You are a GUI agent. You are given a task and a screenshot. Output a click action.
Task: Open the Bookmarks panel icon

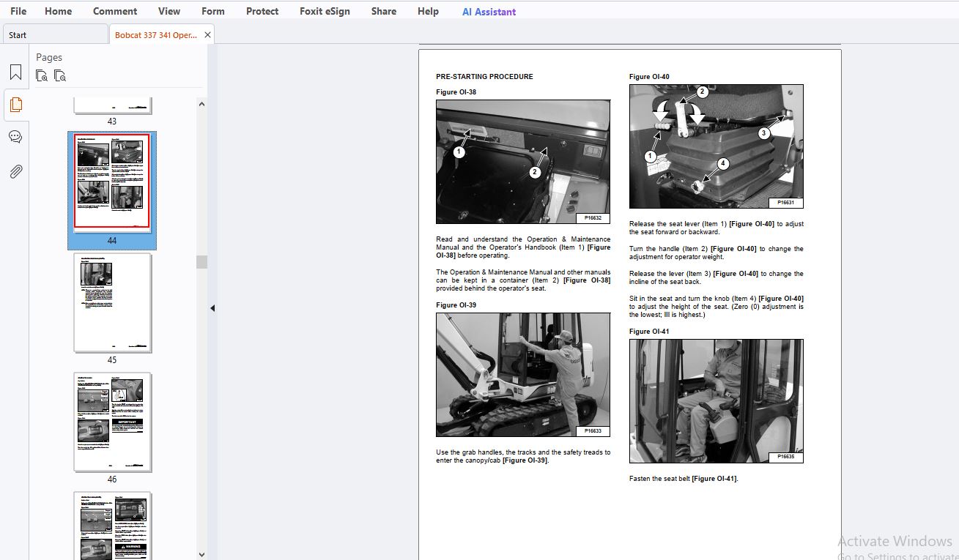pos(15,72)
